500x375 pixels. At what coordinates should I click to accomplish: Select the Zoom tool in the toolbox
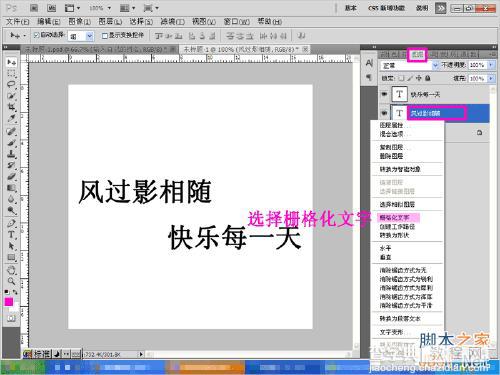(x=11, y=281)
